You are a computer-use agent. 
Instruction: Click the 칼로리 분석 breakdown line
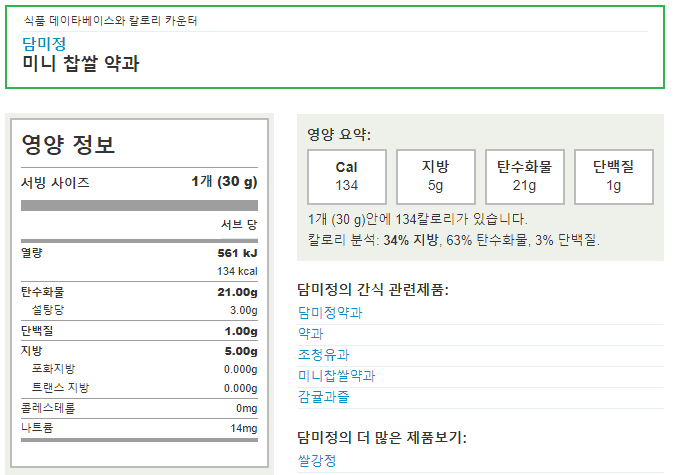pos(454,240)
